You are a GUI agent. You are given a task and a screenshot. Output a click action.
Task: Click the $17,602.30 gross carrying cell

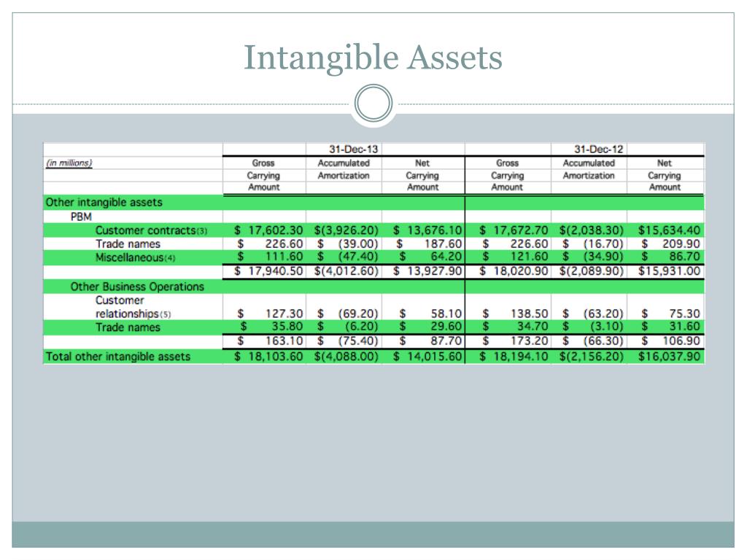(268, 230)
